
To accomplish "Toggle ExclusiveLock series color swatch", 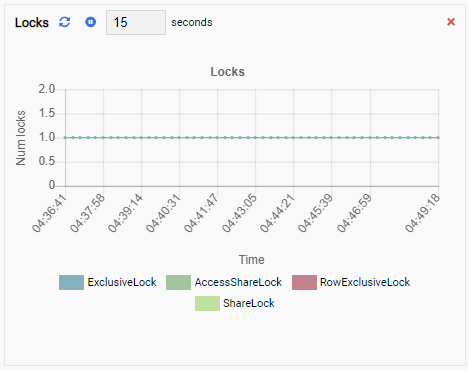I will click(71, 282).
